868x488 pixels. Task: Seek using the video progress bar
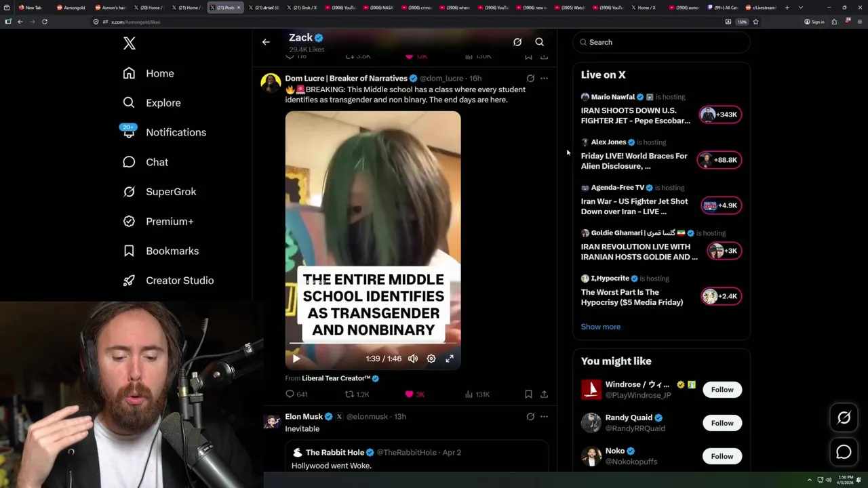pyautogui.click(x=373, y=344)
